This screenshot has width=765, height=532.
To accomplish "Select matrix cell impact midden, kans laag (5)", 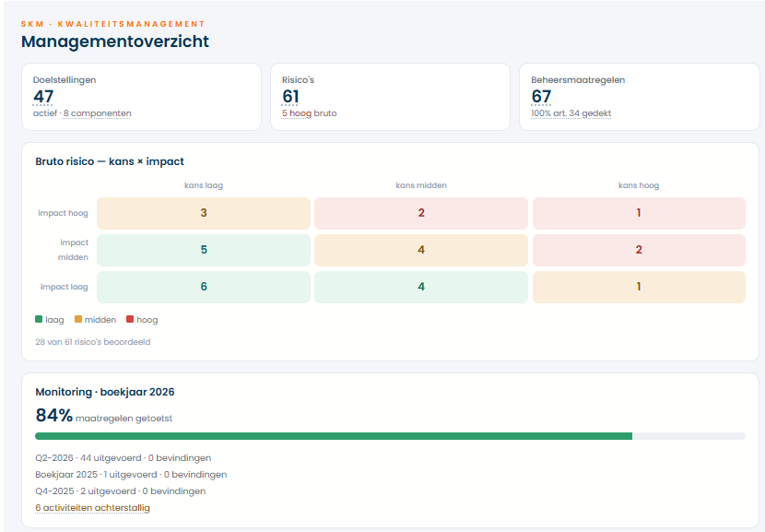I will click(x=204, y=250).
